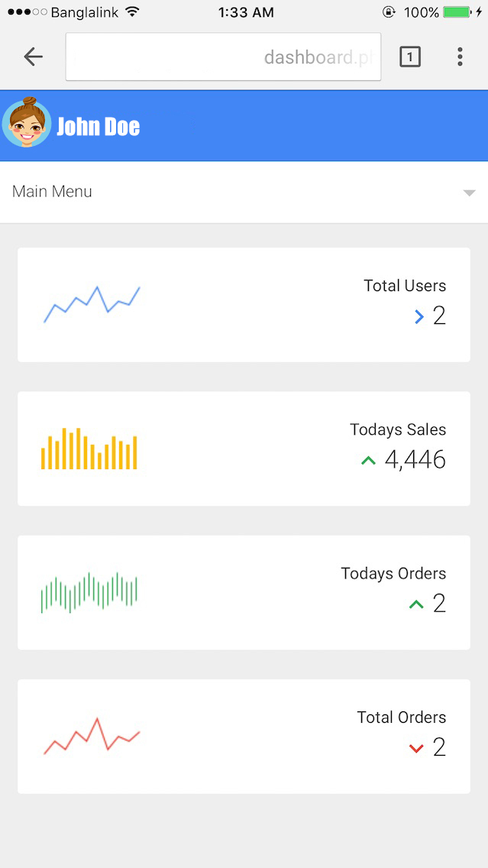Click the green up arrow in Todays Orders
This screenshot has height=868, width=488.
click(416, 604)
